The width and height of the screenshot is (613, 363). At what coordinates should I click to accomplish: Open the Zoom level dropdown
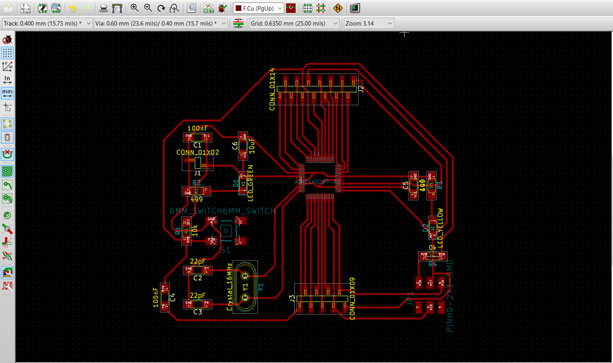pos(369,23)
